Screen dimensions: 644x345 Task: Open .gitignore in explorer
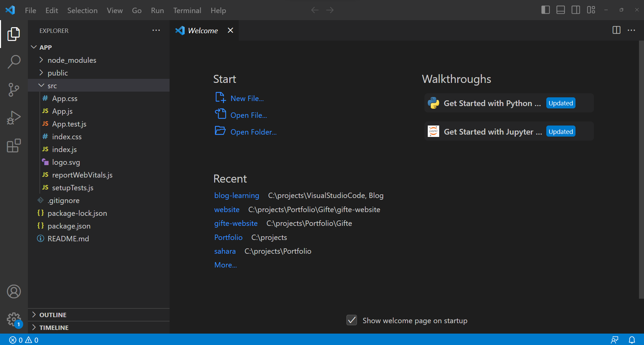[x=99, y=200]
